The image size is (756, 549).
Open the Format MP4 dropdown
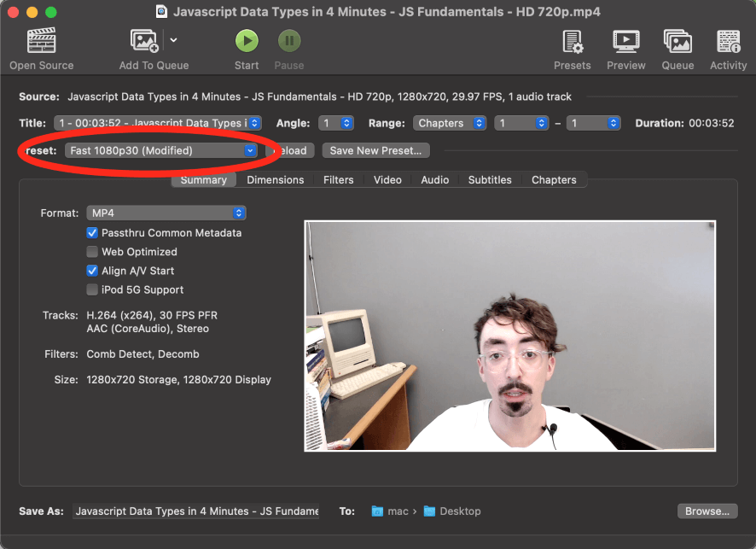166,213
